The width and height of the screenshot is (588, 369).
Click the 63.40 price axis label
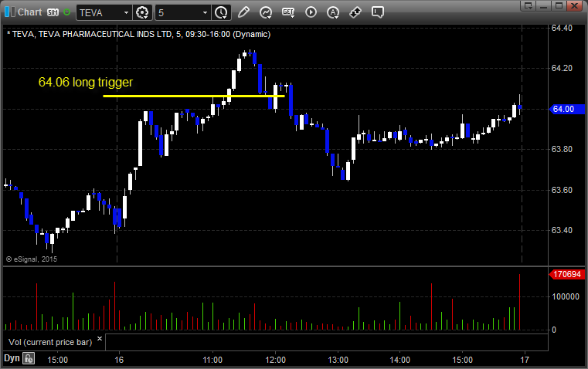coord(562,230)
